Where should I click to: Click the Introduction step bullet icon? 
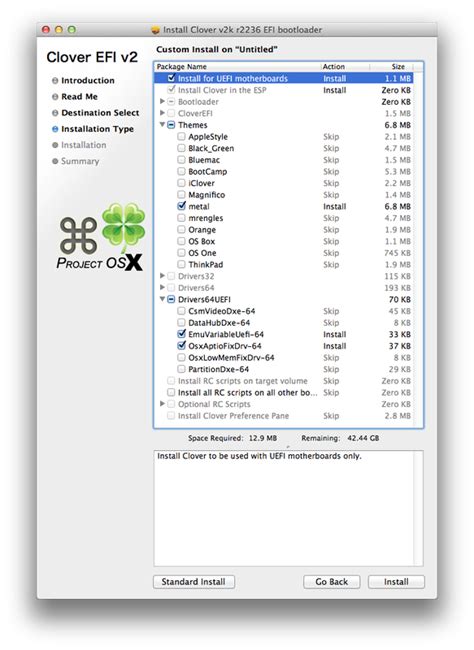tap(55, 80)
